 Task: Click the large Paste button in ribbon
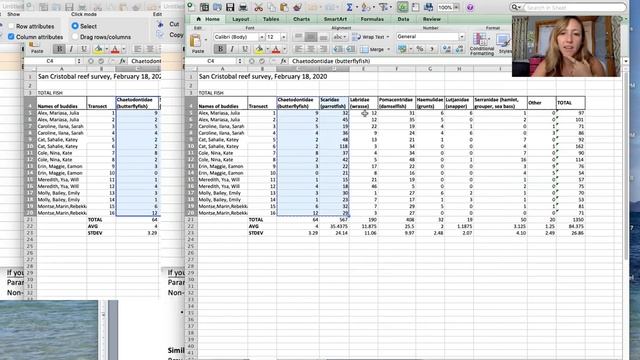point(197,43)
